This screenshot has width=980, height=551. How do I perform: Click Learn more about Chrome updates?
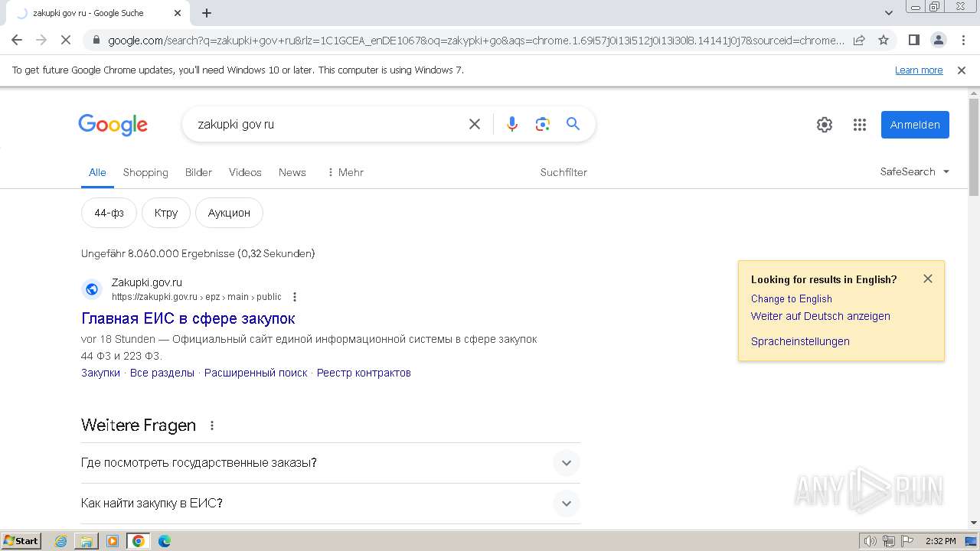919,70
